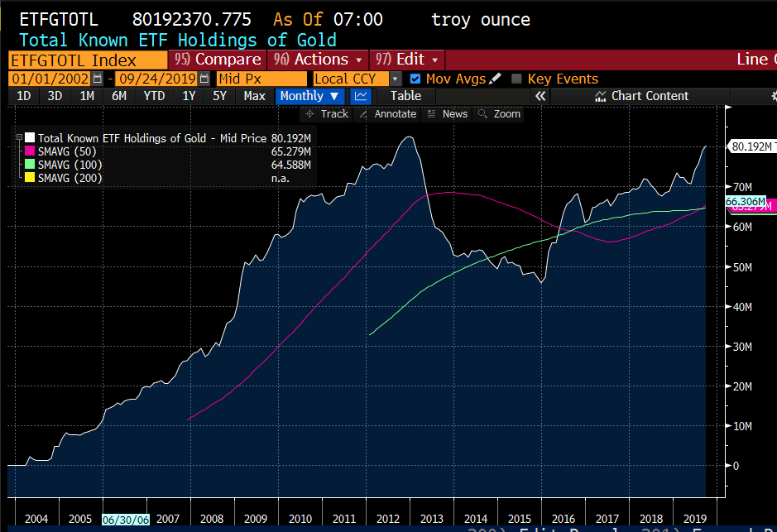Screen dimensions: 777x532
Task: Click the Zoom magnifier icon
Action: [x=482, y=114]
